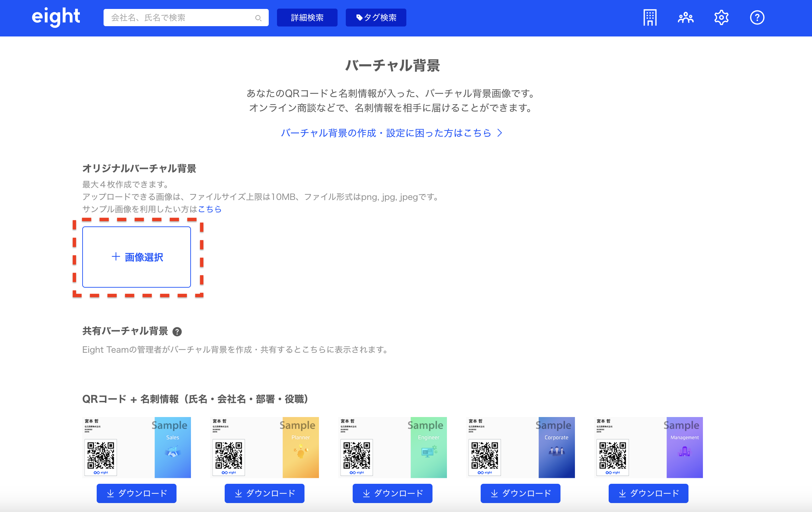Download the Planner sample background

pyautogui.click(x=265, y=493)
